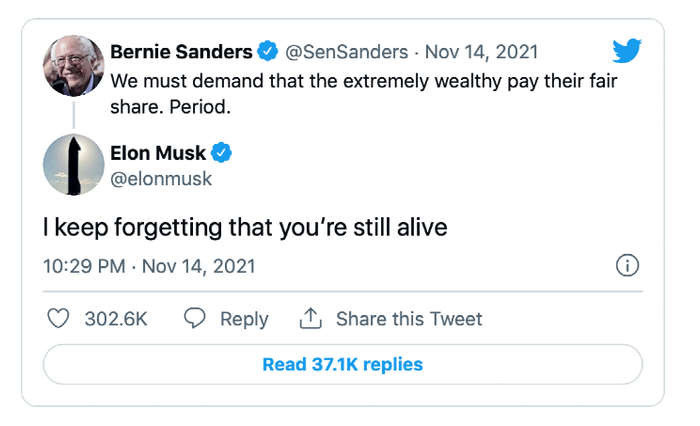
Task: Click the Nov 14, 2021 date beside @SenSanders
Action: (x=482, y=51)
